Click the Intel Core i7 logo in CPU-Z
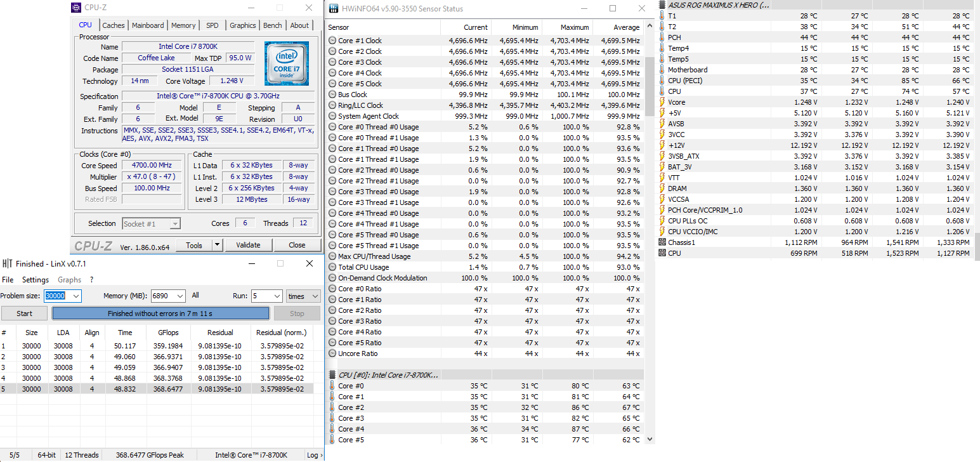Screen dimensions: 980x462 [x=287, y=63]
